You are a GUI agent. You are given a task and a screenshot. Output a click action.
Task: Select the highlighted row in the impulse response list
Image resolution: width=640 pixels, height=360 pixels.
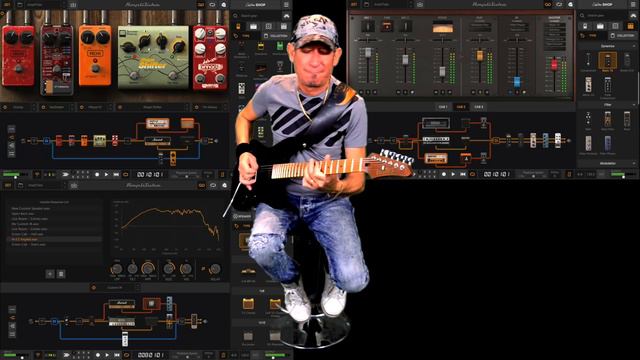55,239
